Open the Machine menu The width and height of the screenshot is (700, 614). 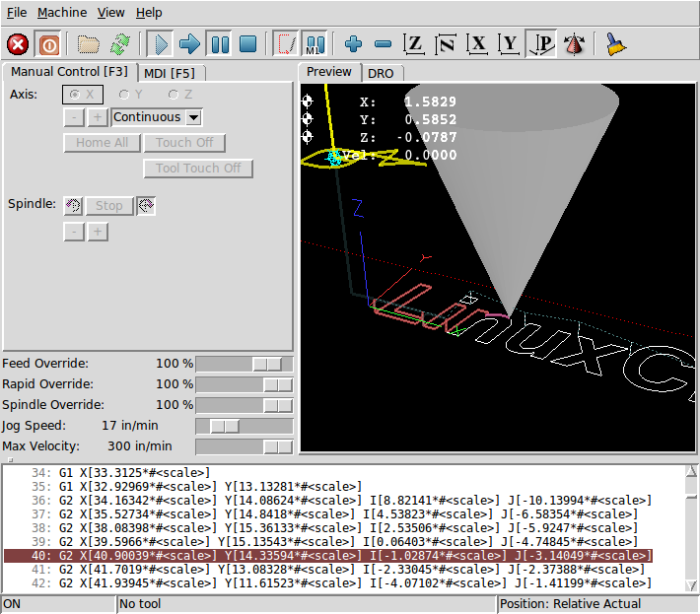coord(62,13)
